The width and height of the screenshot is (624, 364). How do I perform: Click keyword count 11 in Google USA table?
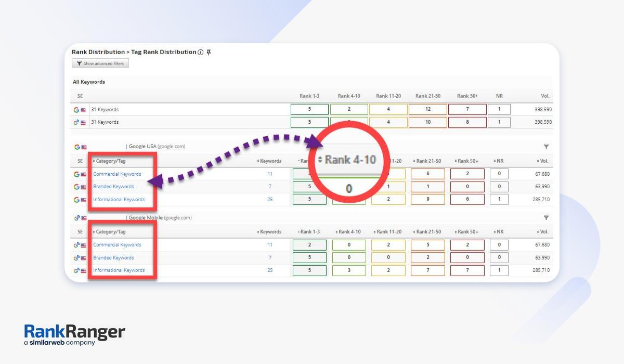click(x=270, y=174)
